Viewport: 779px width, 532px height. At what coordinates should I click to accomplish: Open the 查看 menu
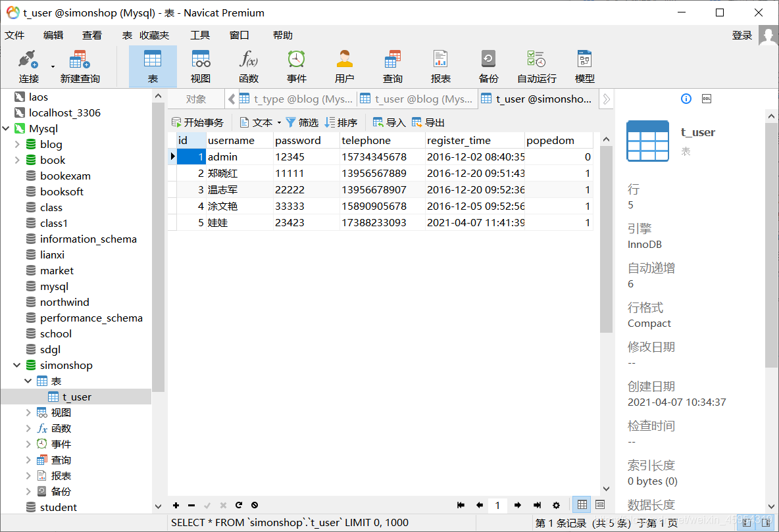point(92,36)
